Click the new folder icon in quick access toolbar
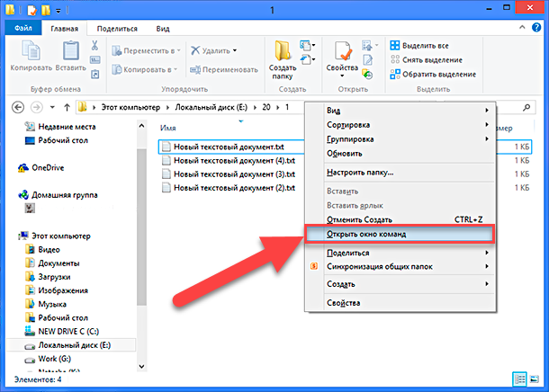Viewport: 549px width, 392px height. tap(46, 10)
